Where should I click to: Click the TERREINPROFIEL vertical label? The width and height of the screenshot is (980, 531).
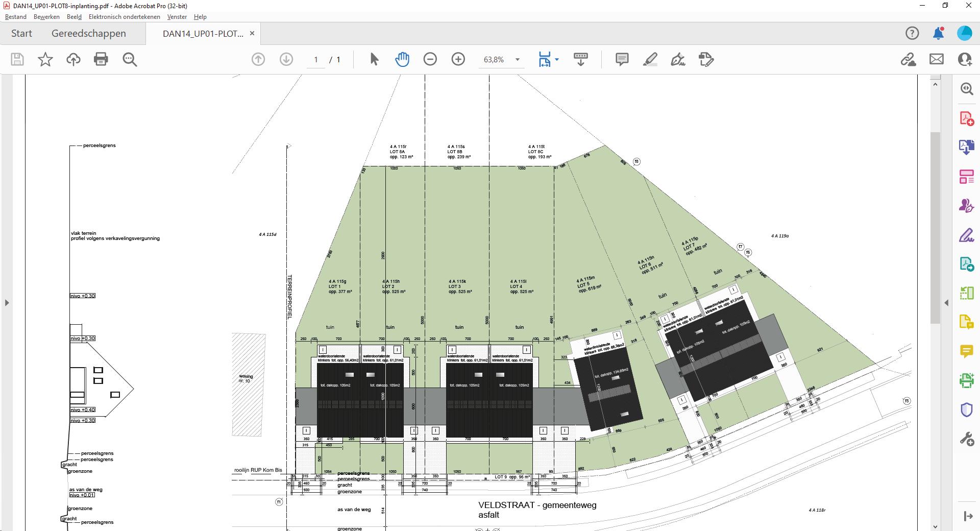click(289, 297)
